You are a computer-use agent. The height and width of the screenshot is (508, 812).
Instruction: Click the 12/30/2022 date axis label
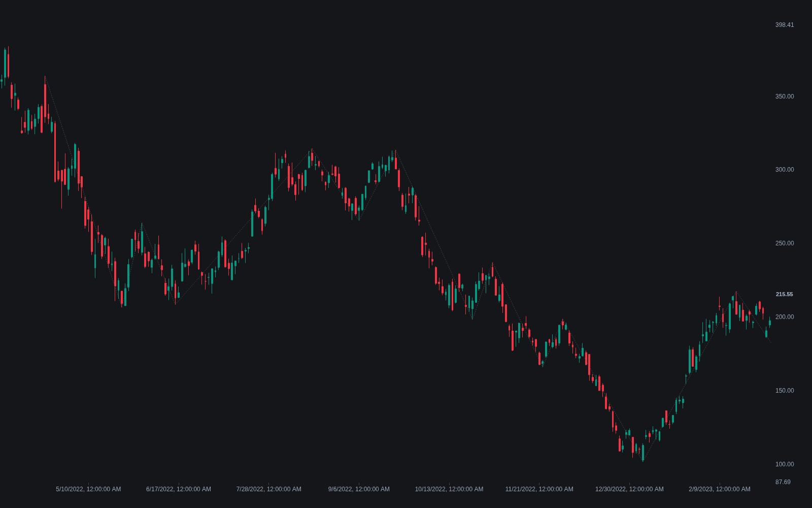click(x=629, y=489)
